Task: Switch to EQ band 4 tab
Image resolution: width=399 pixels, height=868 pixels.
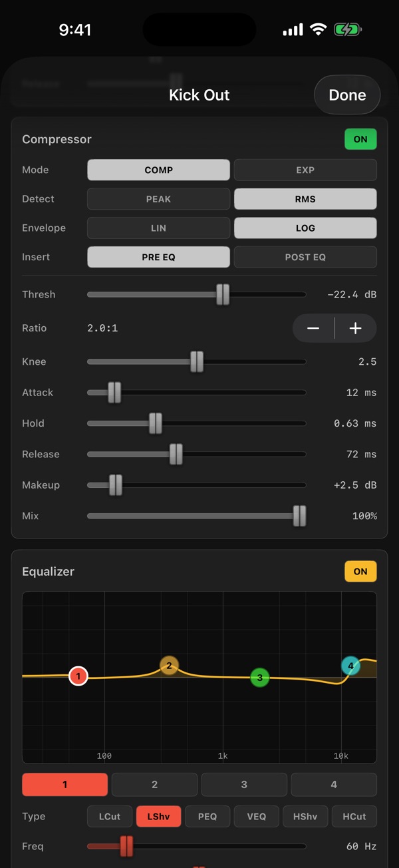Action: tap(334, 785)
